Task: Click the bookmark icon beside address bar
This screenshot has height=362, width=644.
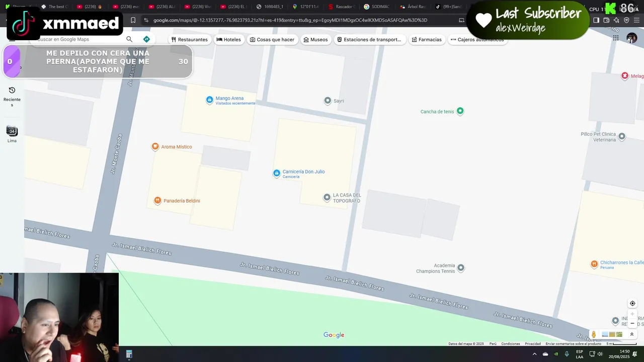Action: click(x=133, y=20)
